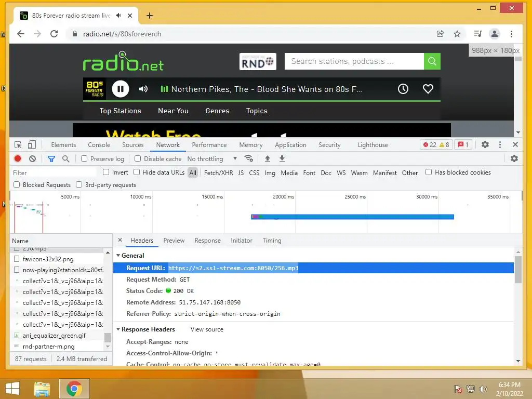
Task: Tick checkbox beside favicon-32x32.png
Action: (16, 259)
